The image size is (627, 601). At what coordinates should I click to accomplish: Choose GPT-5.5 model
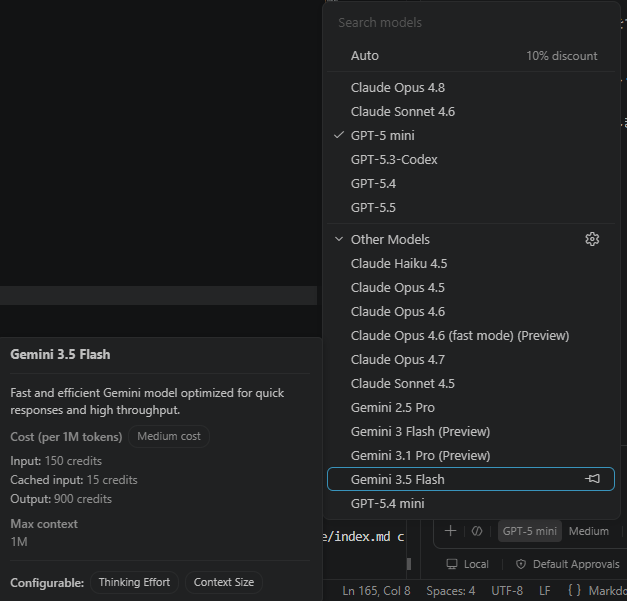click(x=471, y=208)
